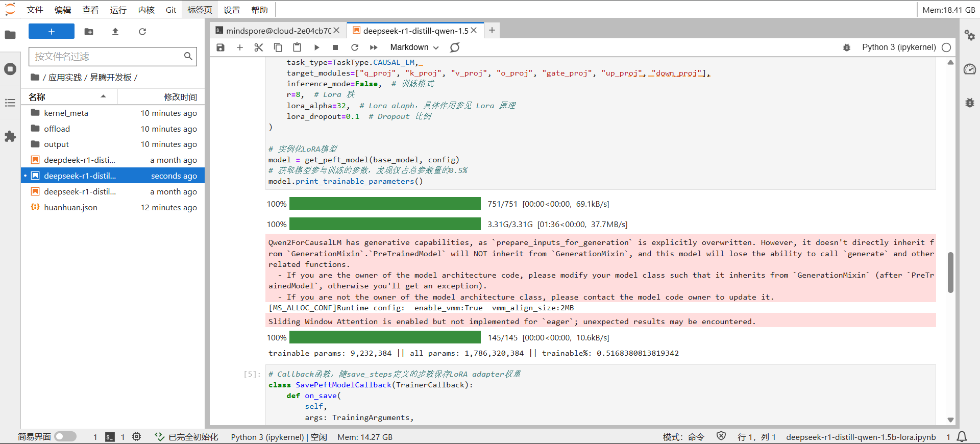Sort files by 修改时间 column
The height and width of the screenshot is (444, 980).
click(180, 97)
